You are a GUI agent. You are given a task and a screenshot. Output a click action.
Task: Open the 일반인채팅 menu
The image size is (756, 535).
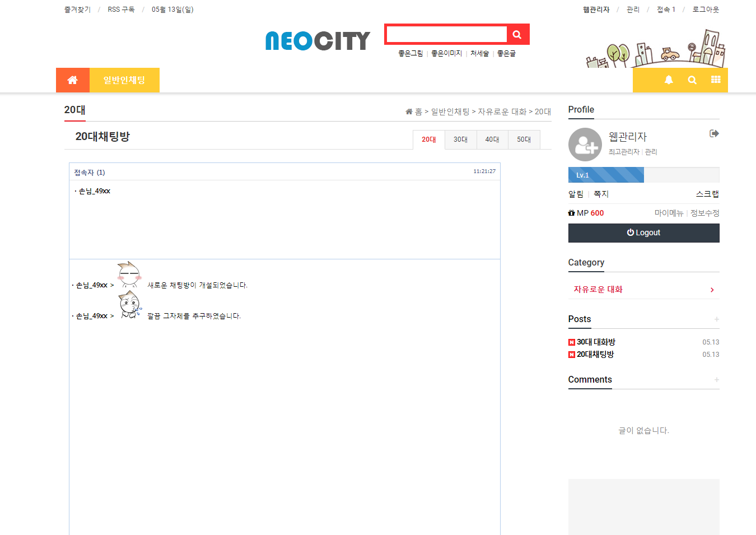click(x=124, y=80)
